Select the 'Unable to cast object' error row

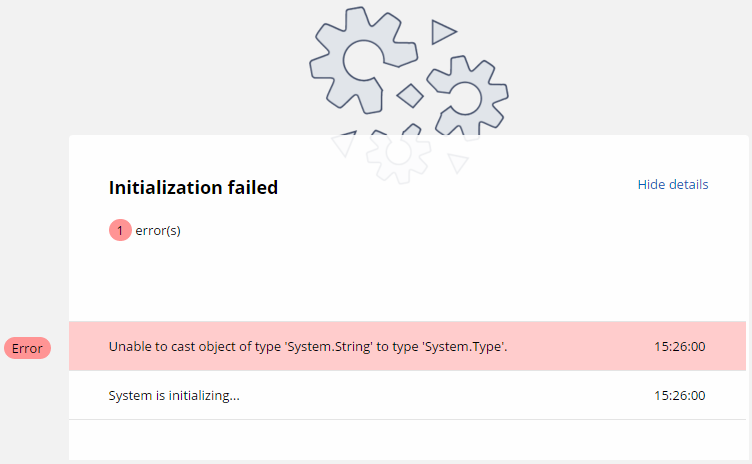pos(407,346)
